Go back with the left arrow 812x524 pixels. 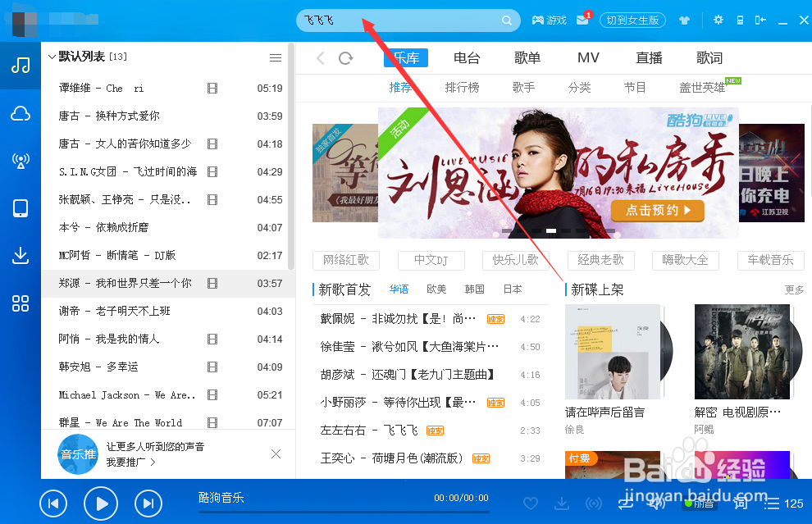[x=321, y=58]
